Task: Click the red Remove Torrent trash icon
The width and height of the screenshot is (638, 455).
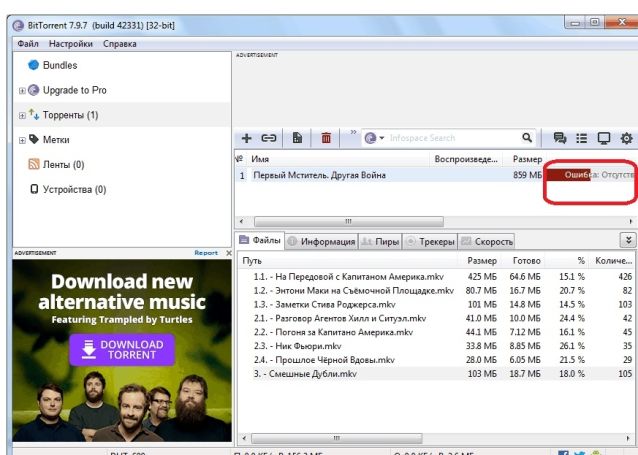Action: [x=326, y=138]
